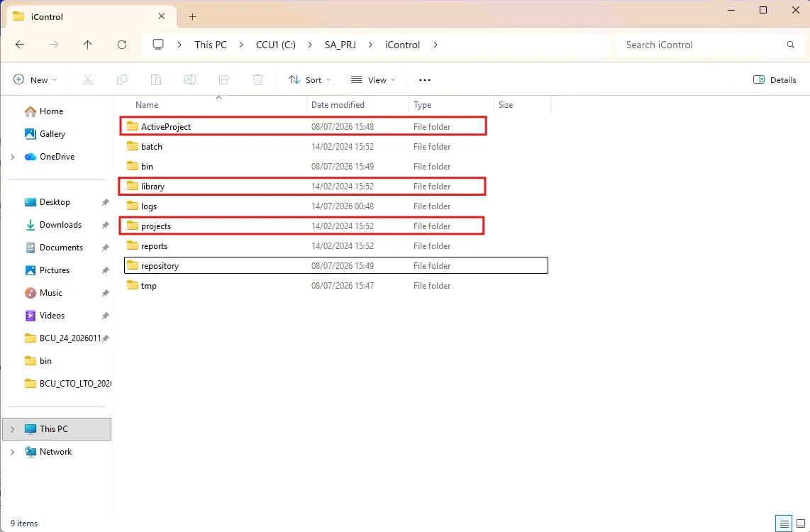
Task: Expand the This PC tree node
Action: click(x=12, y=429)
